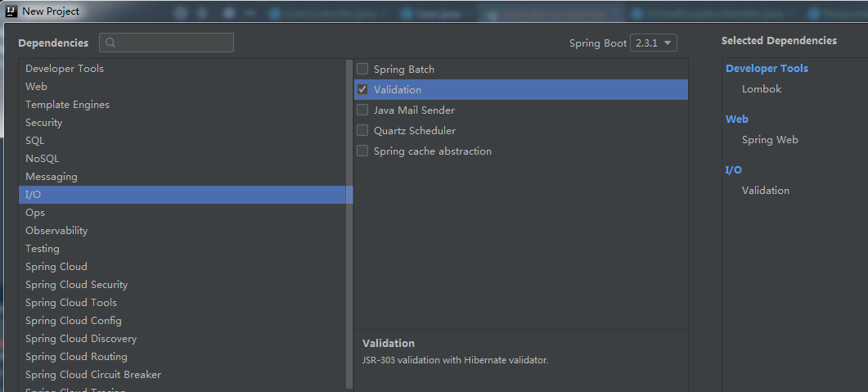Image resolution: width=868 pixels, height=392 pixels.
Task: Click the JSR-303 validation description text
Action: 455,360
